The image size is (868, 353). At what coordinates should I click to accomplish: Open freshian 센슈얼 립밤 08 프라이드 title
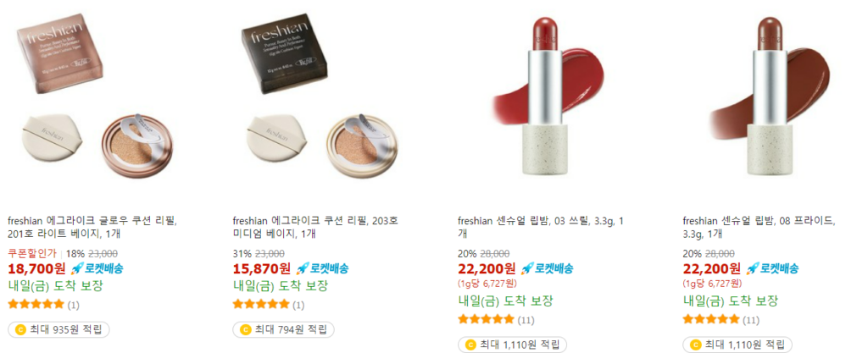[759, 227]
